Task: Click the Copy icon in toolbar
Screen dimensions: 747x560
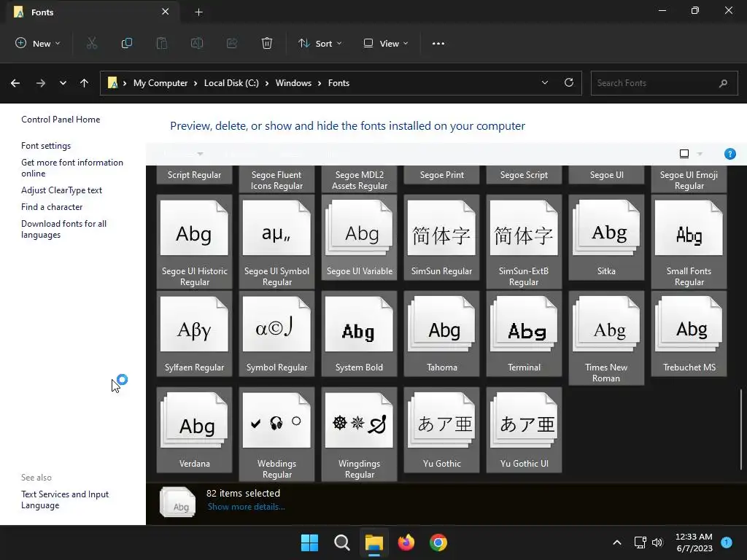Action: pos(127,43)
